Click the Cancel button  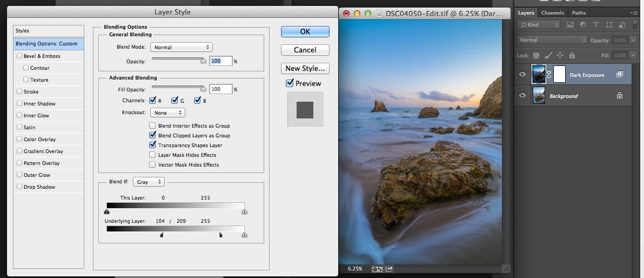tap(305, 50)
